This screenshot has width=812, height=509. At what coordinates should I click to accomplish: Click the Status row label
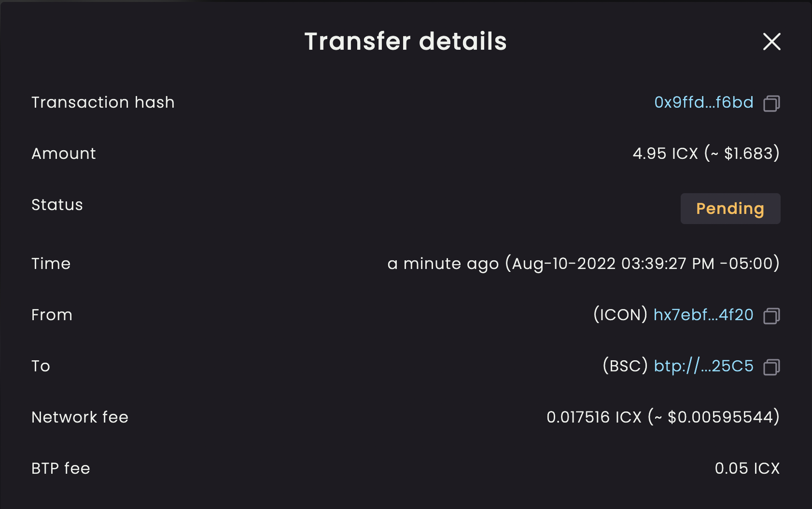(x=57, y=205)
